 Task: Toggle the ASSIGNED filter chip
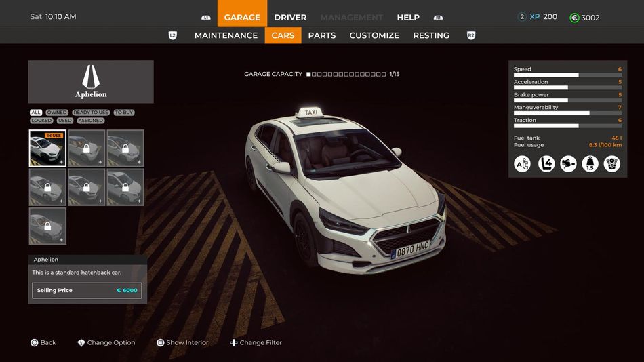[90, 121]
